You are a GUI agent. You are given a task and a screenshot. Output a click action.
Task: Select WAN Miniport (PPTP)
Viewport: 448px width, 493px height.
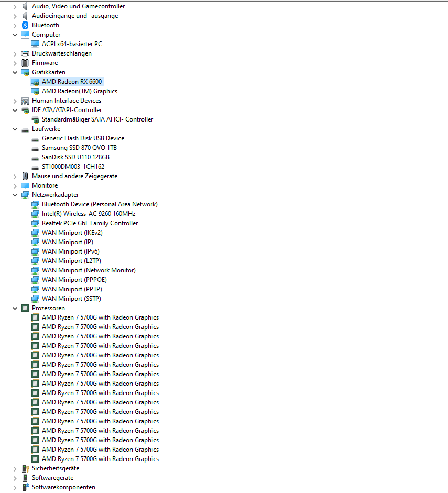coord(72,289)
